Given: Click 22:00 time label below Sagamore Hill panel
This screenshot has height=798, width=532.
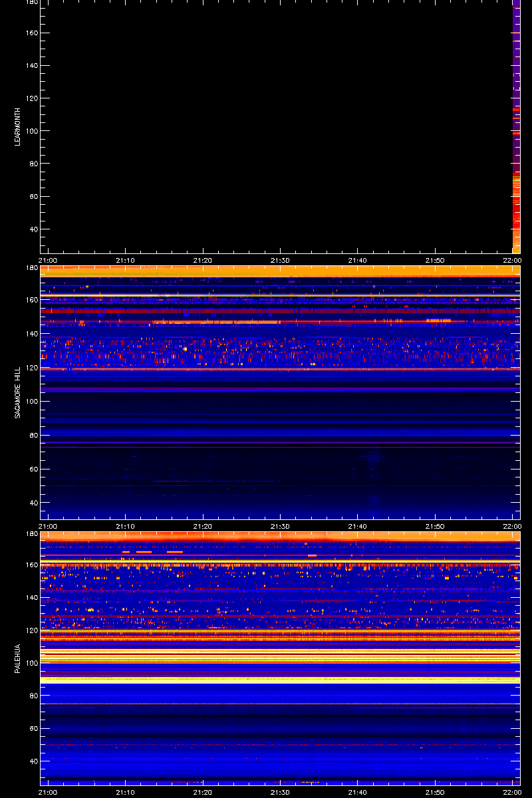Looking at the screenshot, I should pyautogui.click(x=512, y=527).
